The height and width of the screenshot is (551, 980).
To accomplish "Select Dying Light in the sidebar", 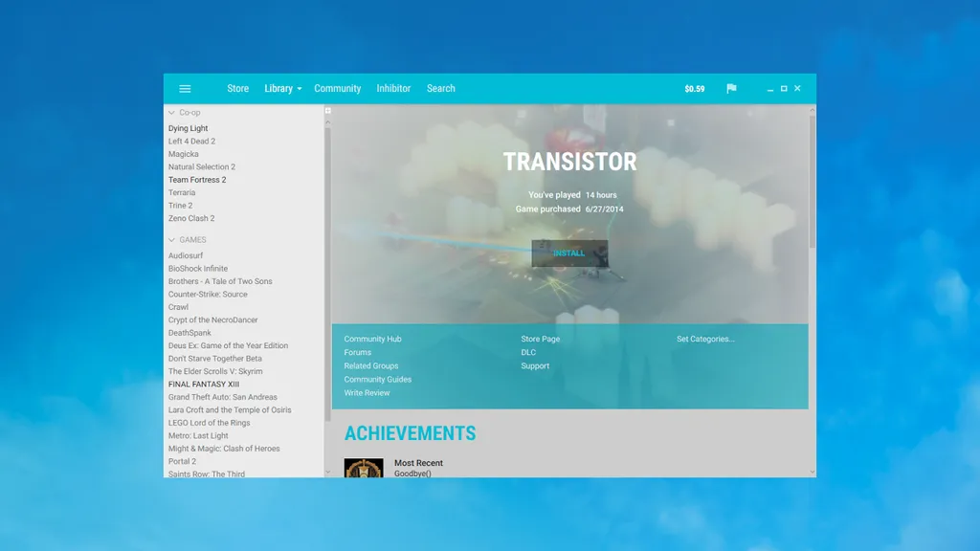I will [189, 128].
